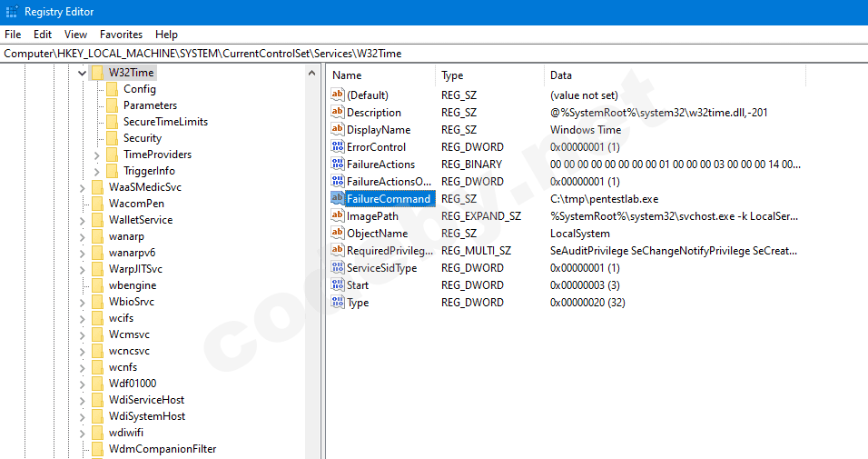Viewport: 868px width, 459px height.
Task: Sort values by Name column header
Action: 380,75
